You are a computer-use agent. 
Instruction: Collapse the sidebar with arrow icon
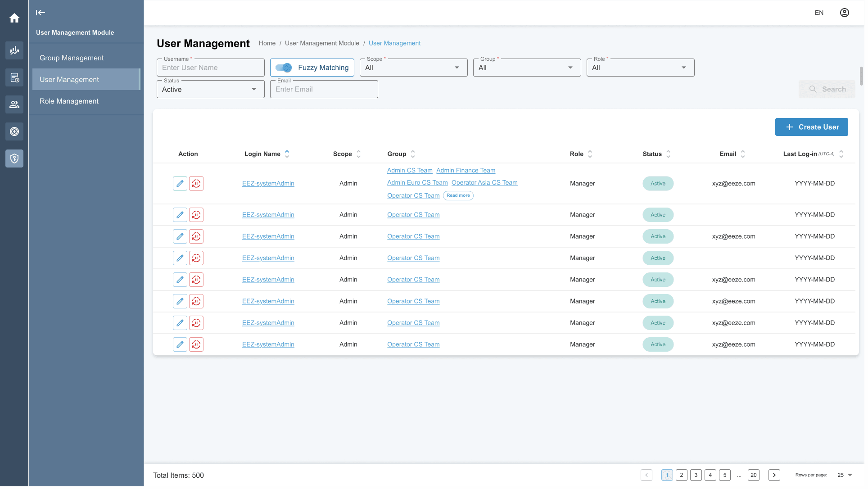click(x=41, y=13)
